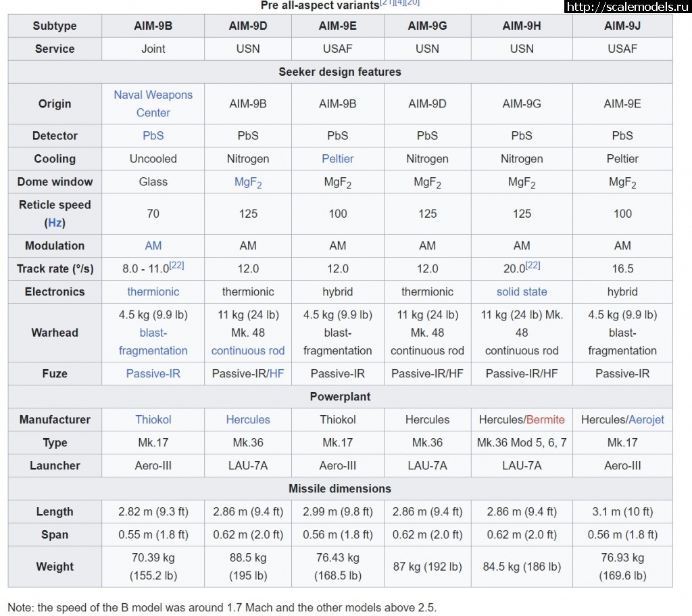Click the Hz link in Reticle speed
The height and width of the screenshot is (616, 692).
coord(55,222)
